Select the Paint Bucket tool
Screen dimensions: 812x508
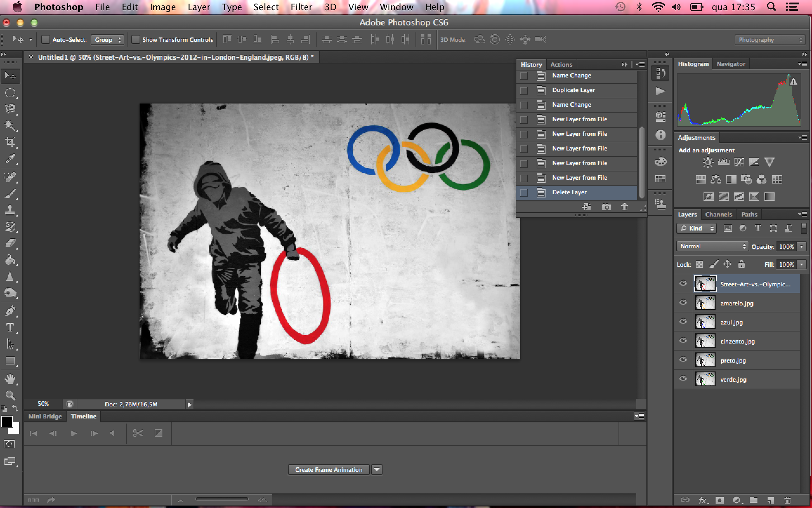[10, 260]
